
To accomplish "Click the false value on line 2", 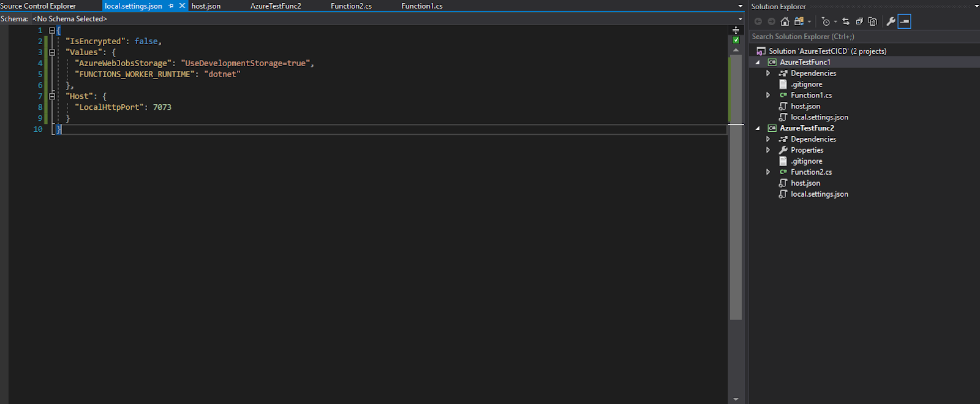I will pyautogui.click(x=146, y=41).
